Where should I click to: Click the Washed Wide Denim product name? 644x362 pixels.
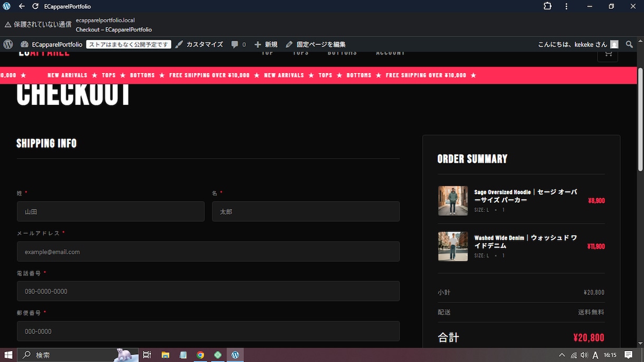(526, 242)
